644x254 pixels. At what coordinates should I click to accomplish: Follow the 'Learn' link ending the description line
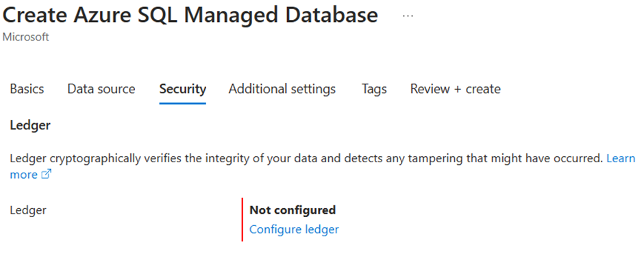[x=621, y=158]
